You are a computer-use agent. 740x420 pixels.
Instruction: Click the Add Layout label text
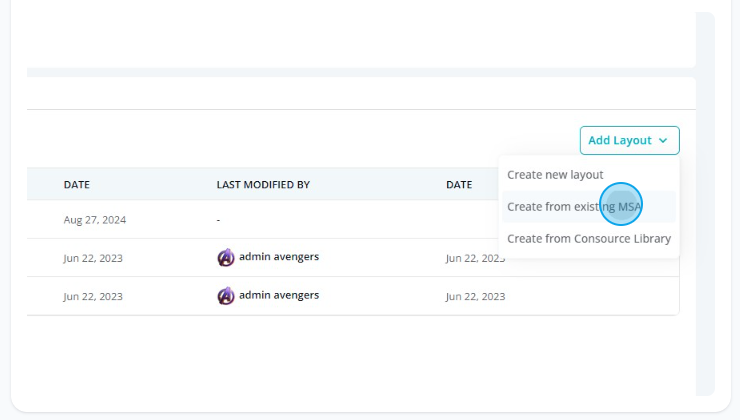pos(620,141)
